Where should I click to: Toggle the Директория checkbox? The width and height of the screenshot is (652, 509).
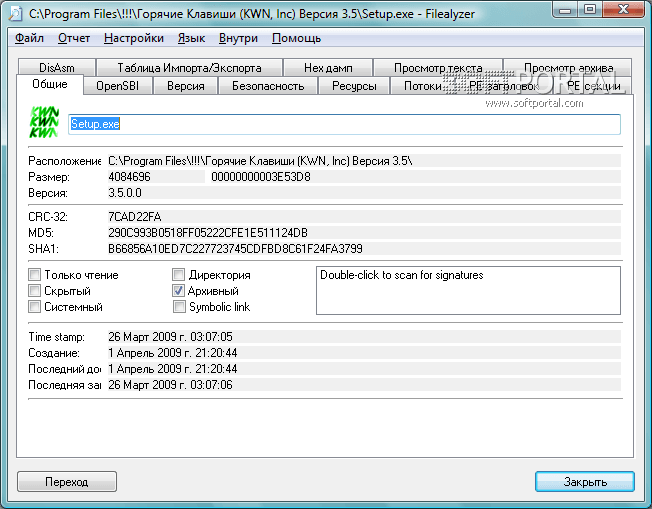pyautogui.click(x=179, y=274)
